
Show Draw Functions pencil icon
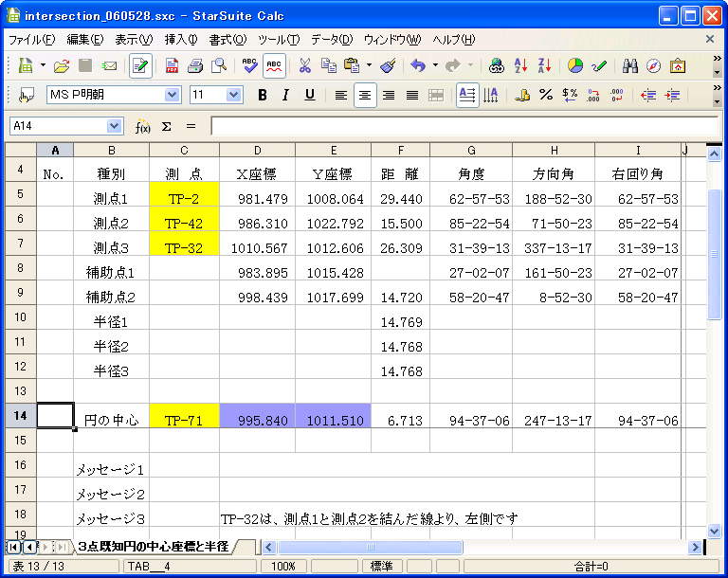599,66
